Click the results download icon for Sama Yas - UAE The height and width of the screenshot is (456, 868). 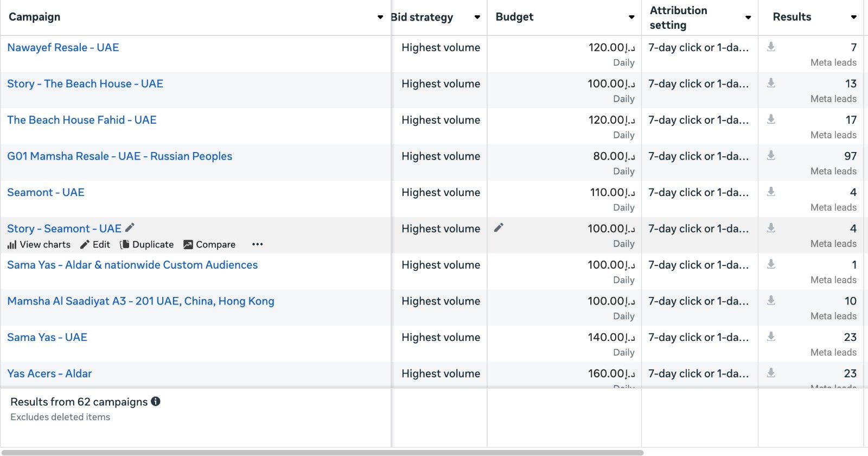coord(771,337)
